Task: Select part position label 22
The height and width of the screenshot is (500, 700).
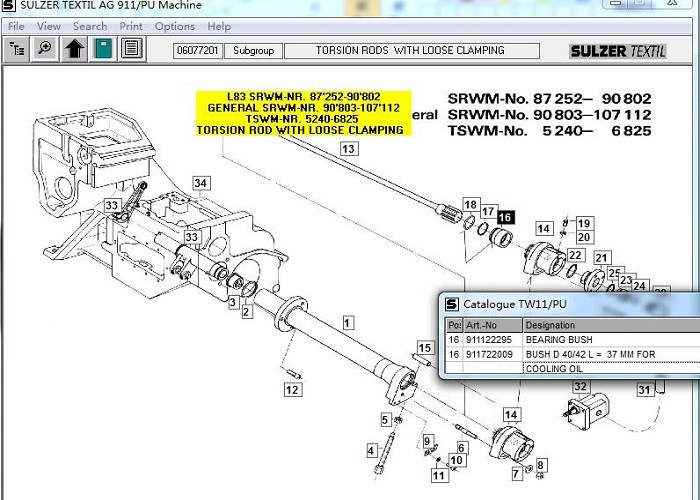Action: 575,255
